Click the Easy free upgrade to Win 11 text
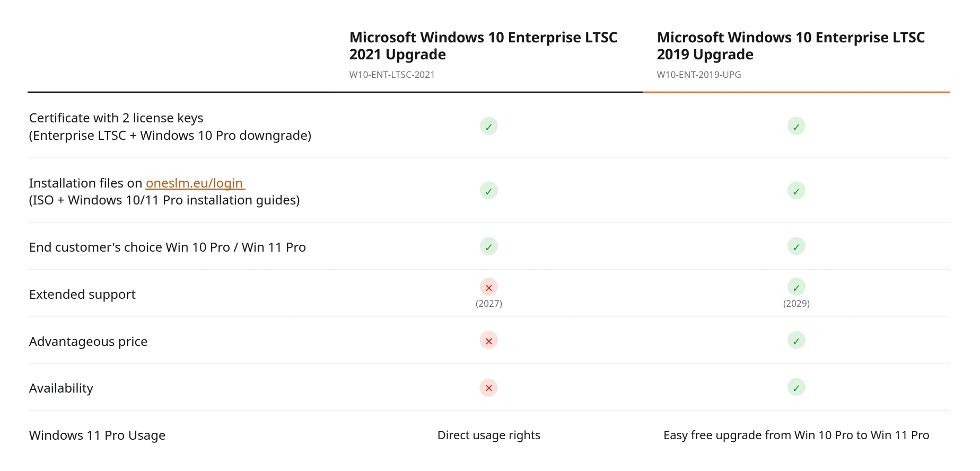 (x=797, y=436)
